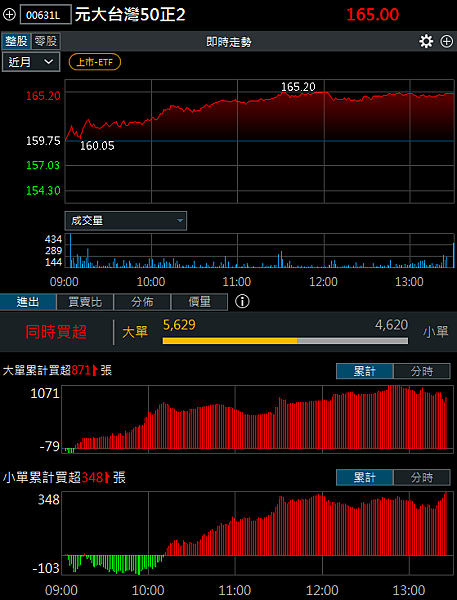Open the settings gear icon
457x600 pixels.
[426, 41]
